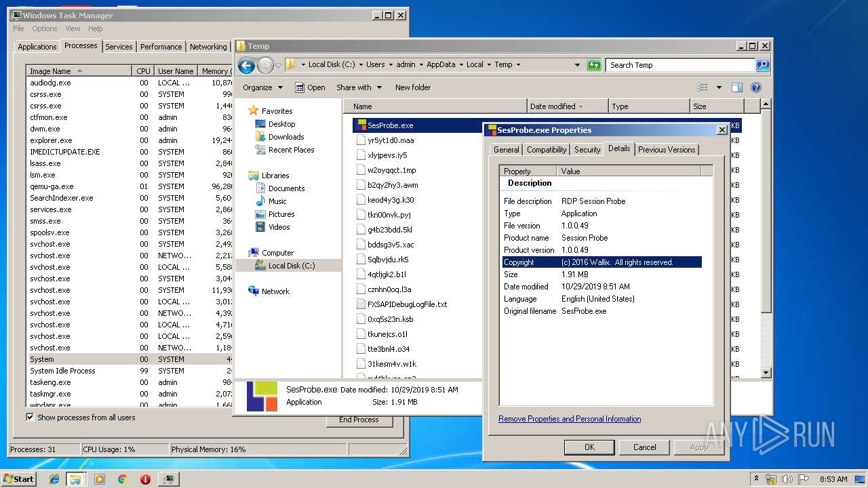This screenshot has height=488, width=868.
Task: Open Chrome from the taskbar
Action: 122,479
